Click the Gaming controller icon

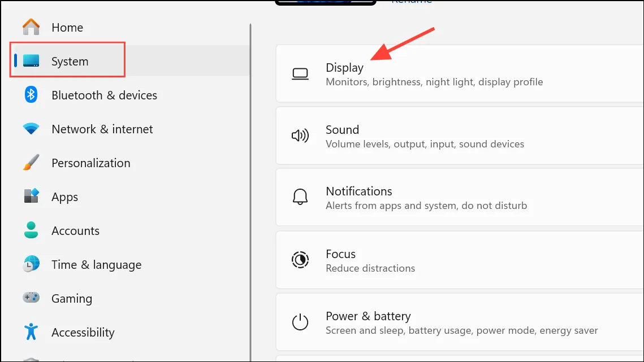tap(31, 298)
